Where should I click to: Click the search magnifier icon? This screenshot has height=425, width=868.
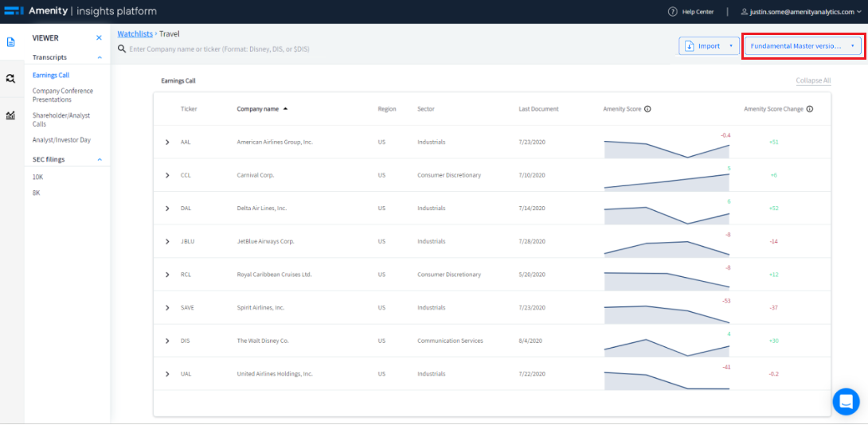(121, 49)
